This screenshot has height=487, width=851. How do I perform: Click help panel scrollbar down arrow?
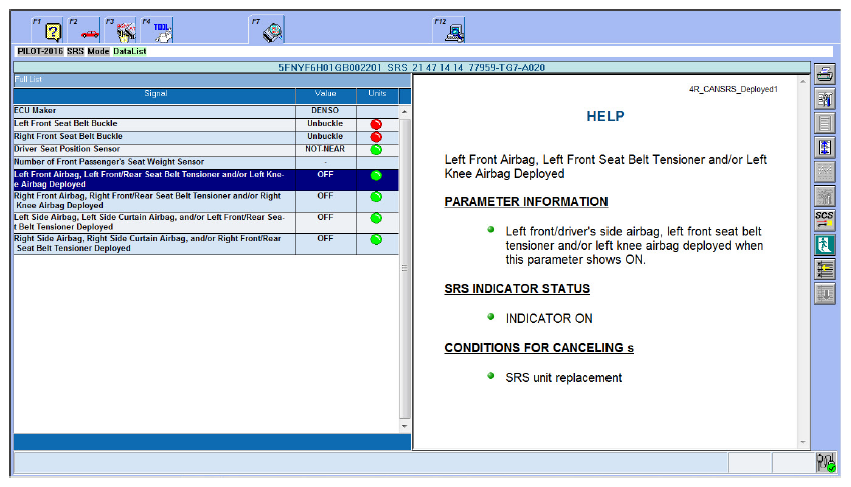point(803,442)
